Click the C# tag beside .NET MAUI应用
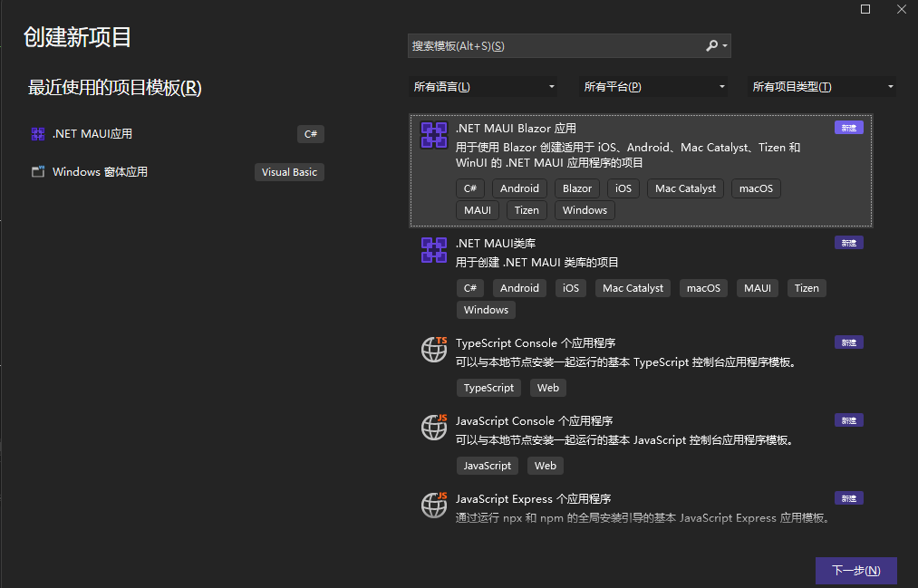The width and height of the screenshot is (918, 588). 310,134
